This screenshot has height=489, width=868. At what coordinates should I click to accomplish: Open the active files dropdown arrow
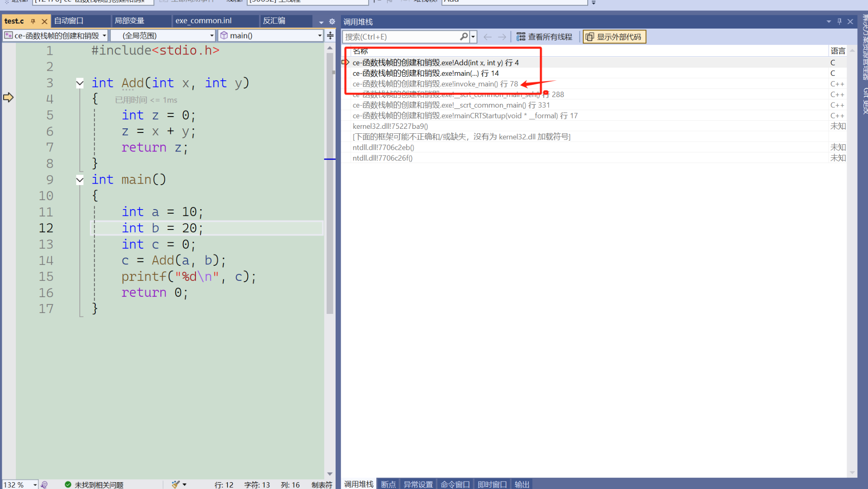(321, 22)
